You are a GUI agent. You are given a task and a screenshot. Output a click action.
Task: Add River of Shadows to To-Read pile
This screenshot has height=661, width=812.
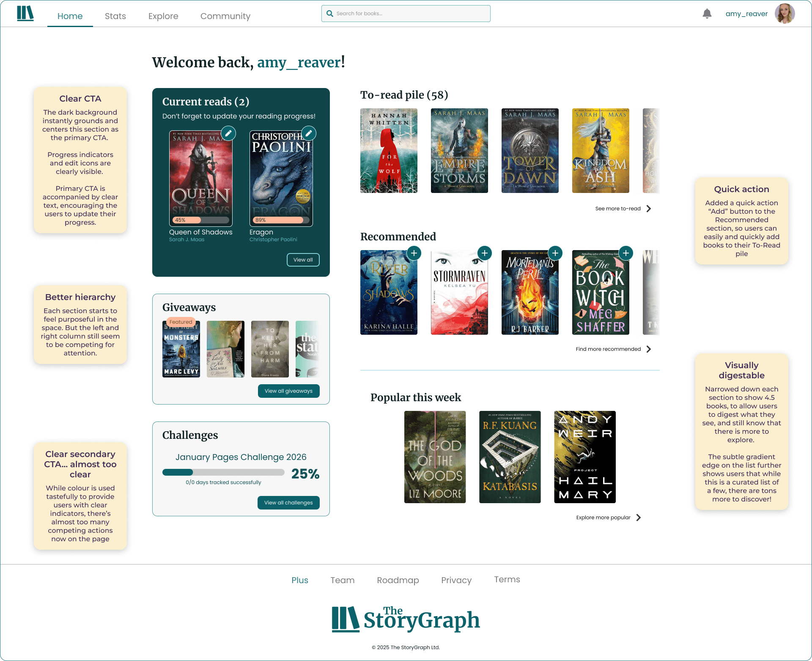(414, 253)
